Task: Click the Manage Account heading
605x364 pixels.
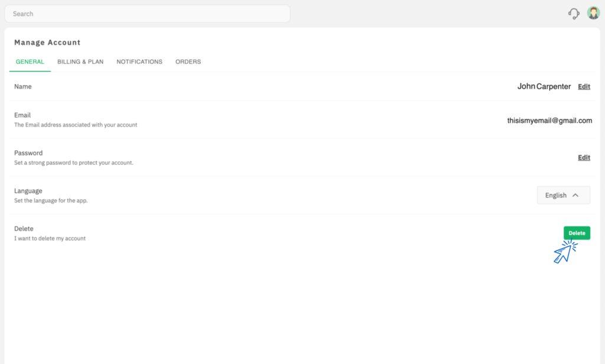Action: coord(47,43)
